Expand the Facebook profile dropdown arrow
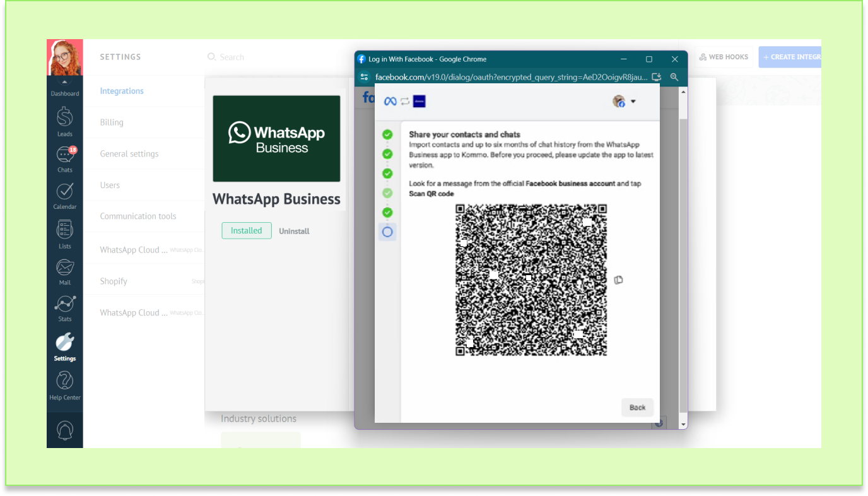Image resolution: width=868 pixels, height=496 pixels. pos(633,102)
